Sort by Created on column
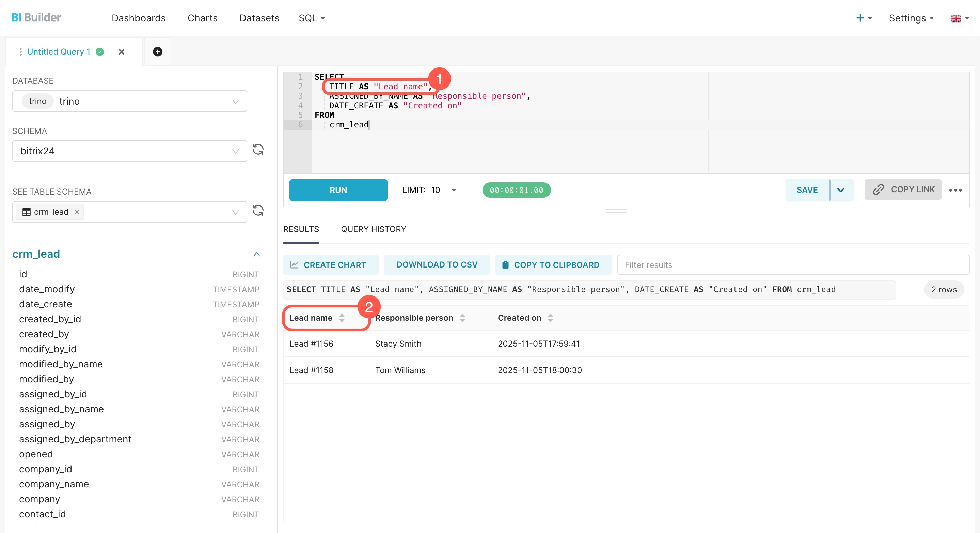Viewport: 980px width, 533px height. (x=550, y=318)
